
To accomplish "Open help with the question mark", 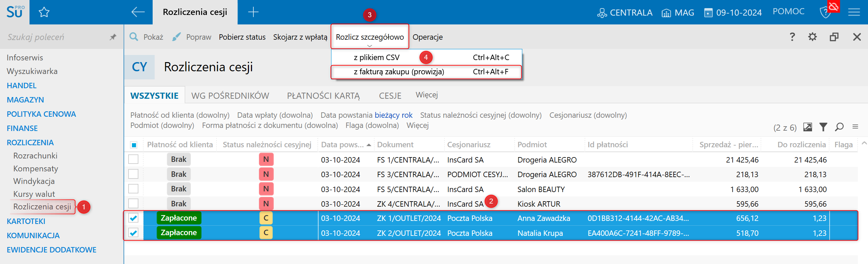I will (792, 37).
